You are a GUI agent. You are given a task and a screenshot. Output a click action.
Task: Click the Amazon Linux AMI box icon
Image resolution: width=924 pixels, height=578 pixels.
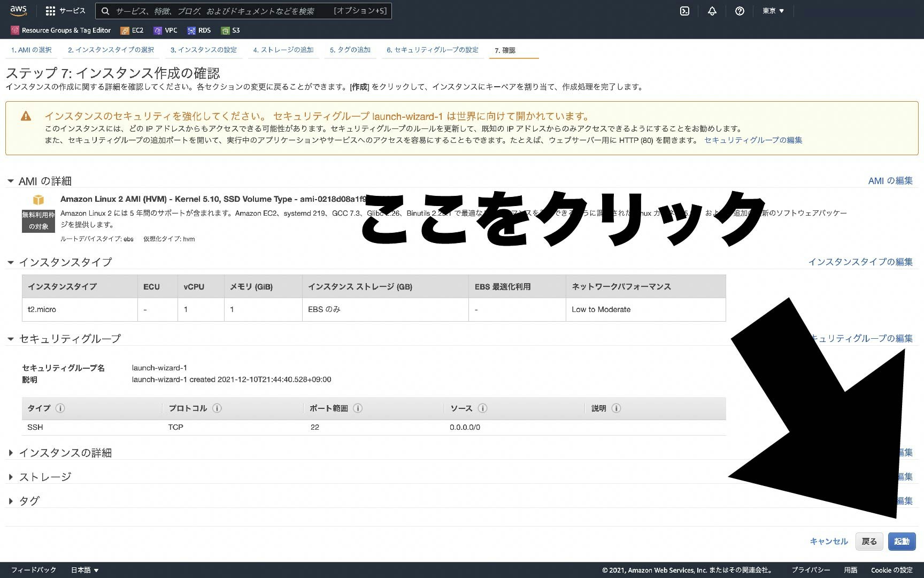coord(38,200)
